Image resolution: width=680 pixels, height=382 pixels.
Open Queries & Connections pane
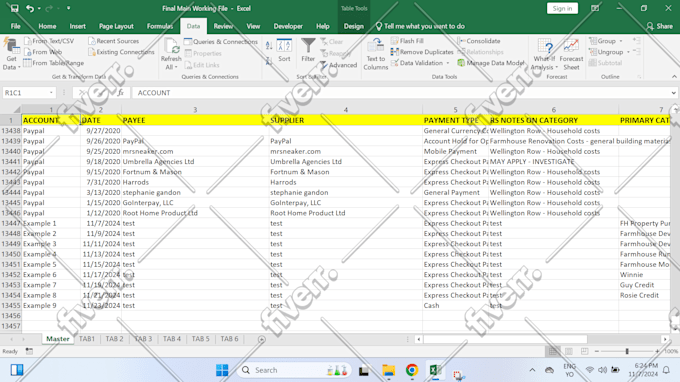point(221,42)
